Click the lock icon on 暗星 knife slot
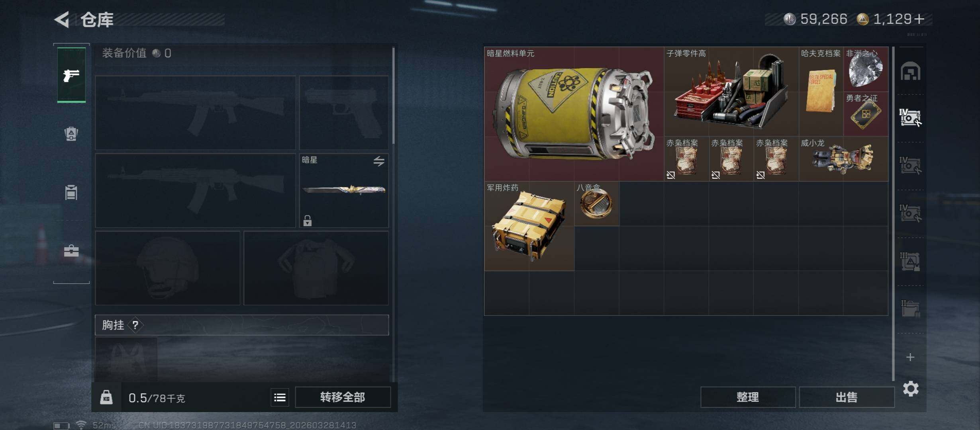Image resolution: width=980 pixels, height=430 pixels. pos(307,221)
